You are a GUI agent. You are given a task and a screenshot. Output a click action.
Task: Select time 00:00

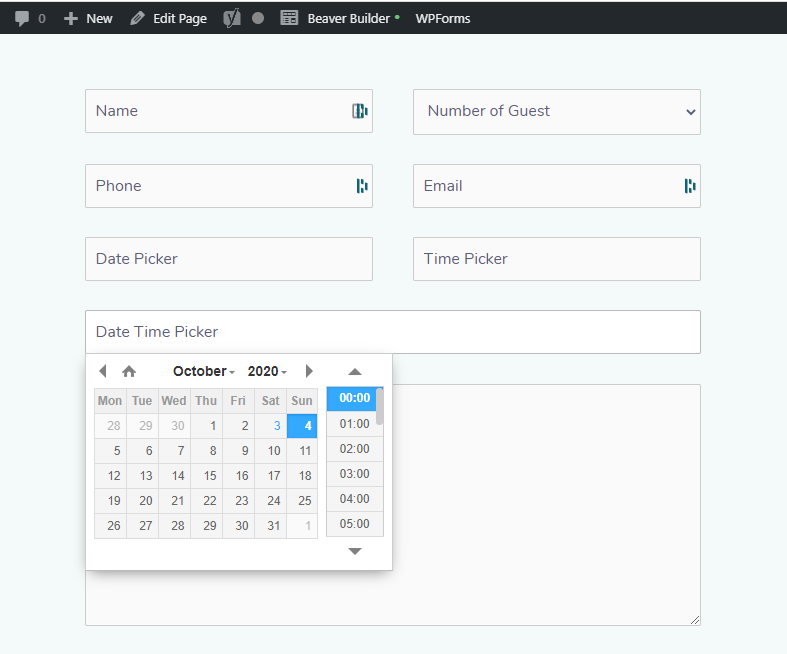click(x=351, y=399)
